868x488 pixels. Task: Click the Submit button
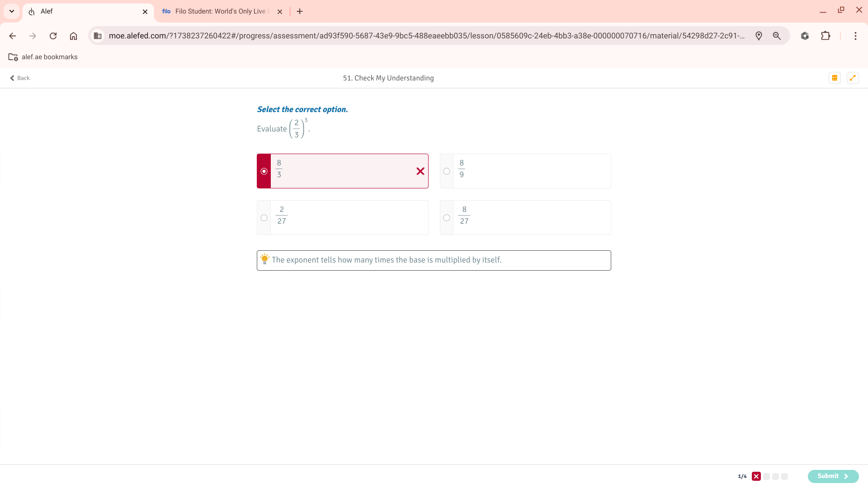pos(833,476)
